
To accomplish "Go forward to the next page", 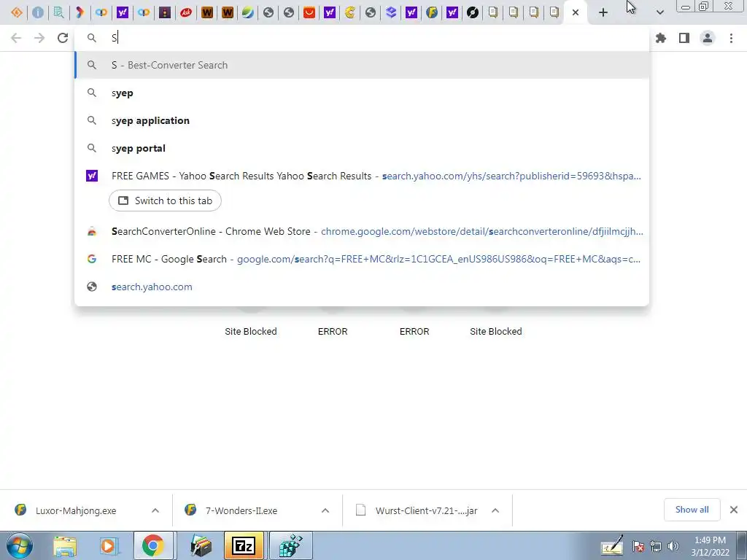I will (39, 38).
